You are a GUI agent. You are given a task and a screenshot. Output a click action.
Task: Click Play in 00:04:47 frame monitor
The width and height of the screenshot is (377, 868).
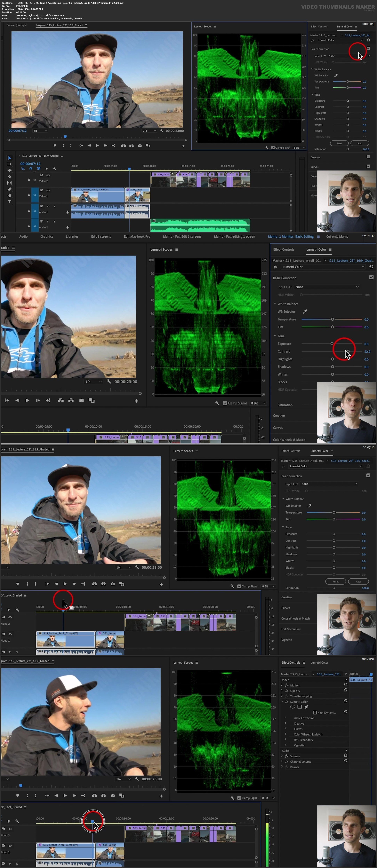point(27,400)
